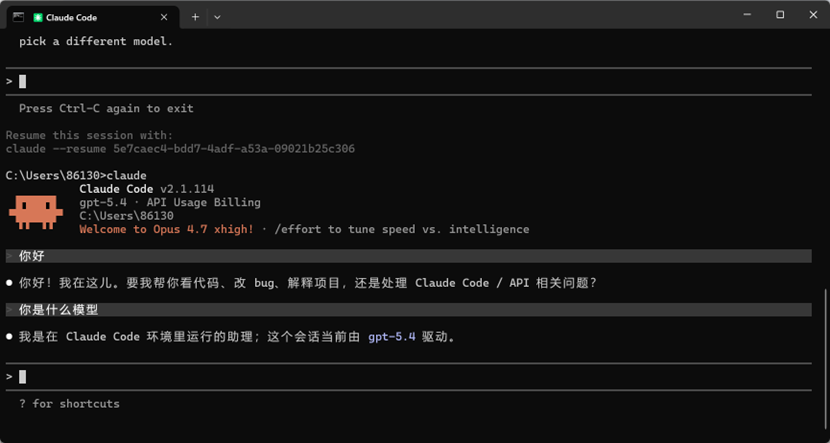This screenshot has height=443, width=830.
Task: Click the claude --resume command text
Action: [x=180, y=149]
